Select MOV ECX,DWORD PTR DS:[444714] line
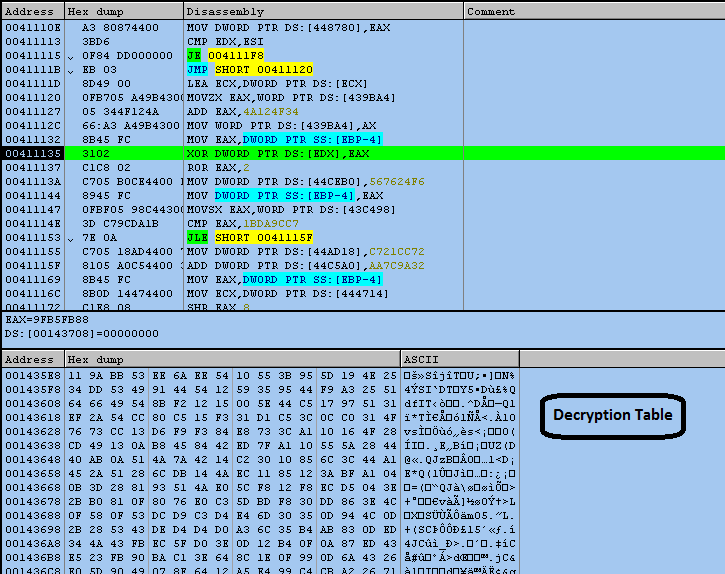This screenshot has height=574, width=725. tap(287, 294)
